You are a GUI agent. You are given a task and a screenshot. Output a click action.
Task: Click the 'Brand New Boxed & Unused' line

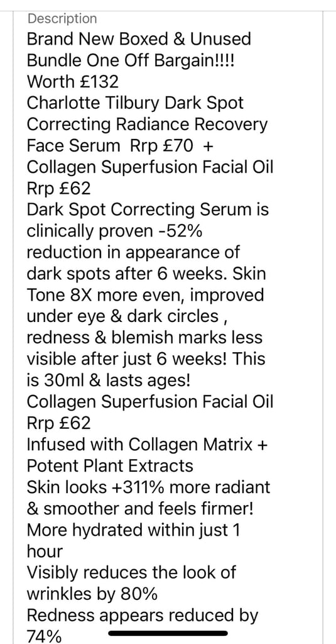click(x=139, y=40)
